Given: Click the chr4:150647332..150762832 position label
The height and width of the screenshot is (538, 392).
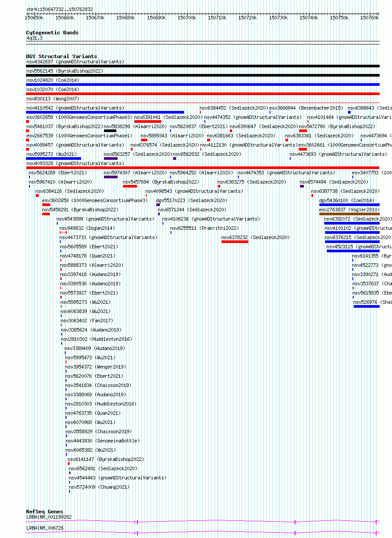Looking at the screenshot, I should [x=59, y=9].
